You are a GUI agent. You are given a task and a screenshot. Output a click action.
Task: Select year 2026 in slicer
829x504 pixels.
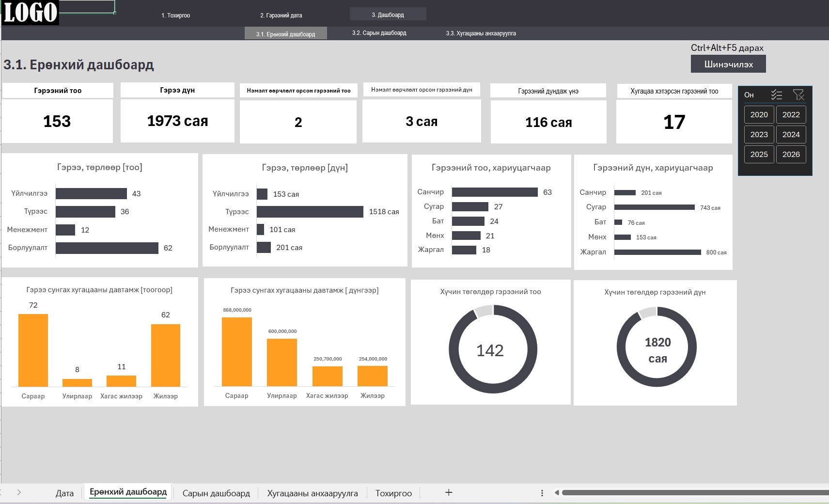point(791,155)
